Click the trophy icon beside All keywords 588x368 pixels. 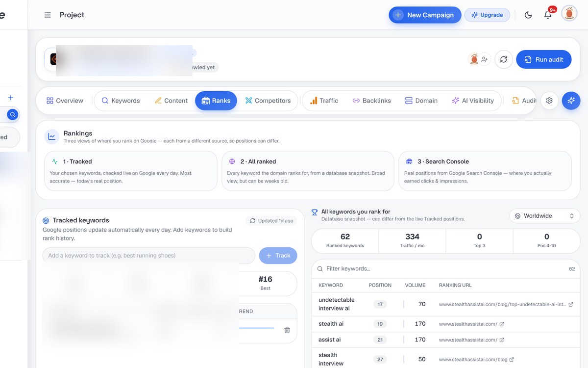(315, 212)
